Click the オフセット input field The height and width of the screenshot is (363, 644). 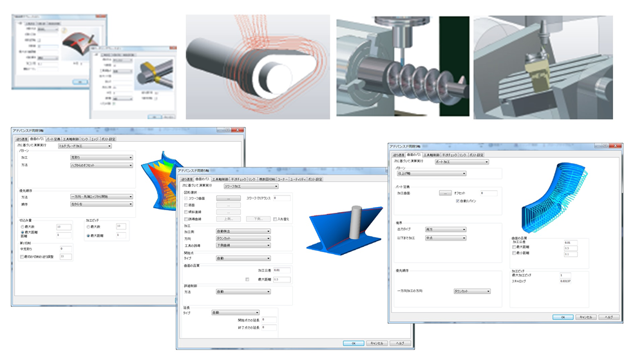489,193
